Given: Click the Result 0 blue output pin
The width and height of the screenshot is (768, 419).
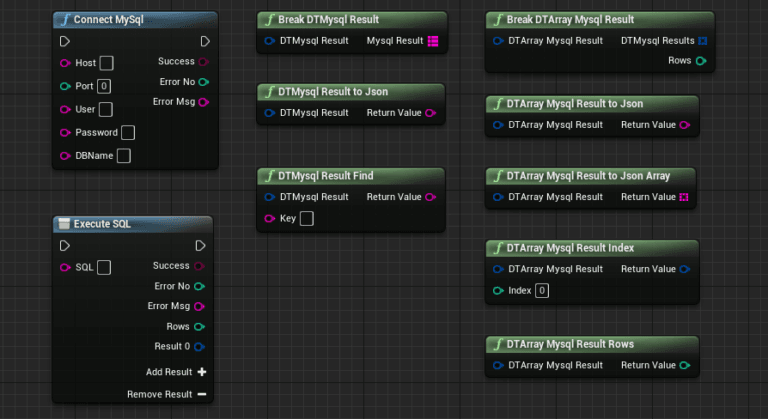Looking at the screenshot, I should pos(199,346).
